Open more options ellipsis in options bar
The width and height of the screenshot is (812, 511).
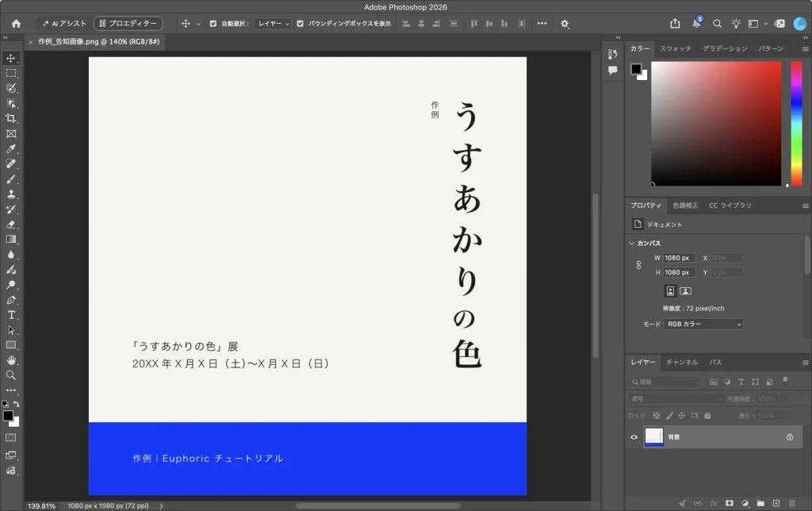click(x=542, y=23)
